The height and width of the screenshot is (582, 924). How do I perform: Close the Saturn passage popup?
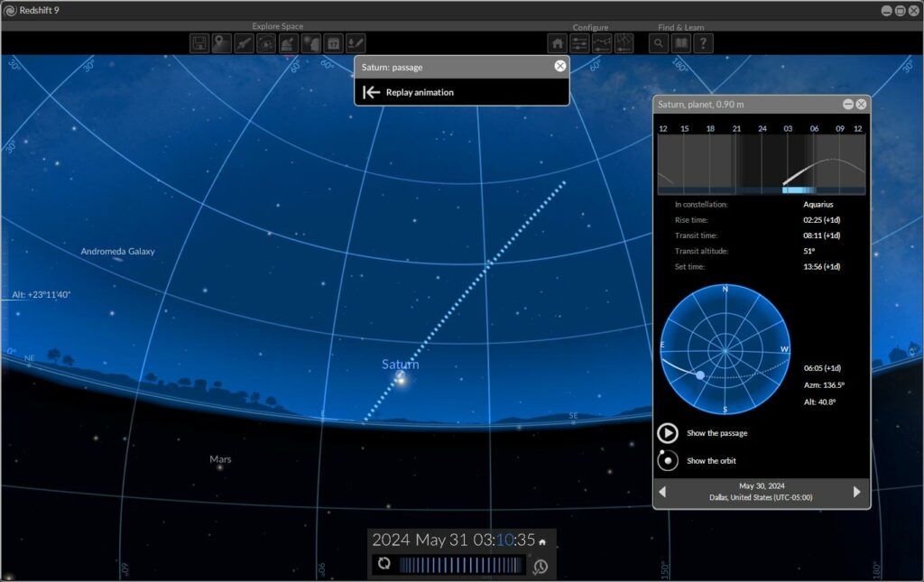(560, 66)
